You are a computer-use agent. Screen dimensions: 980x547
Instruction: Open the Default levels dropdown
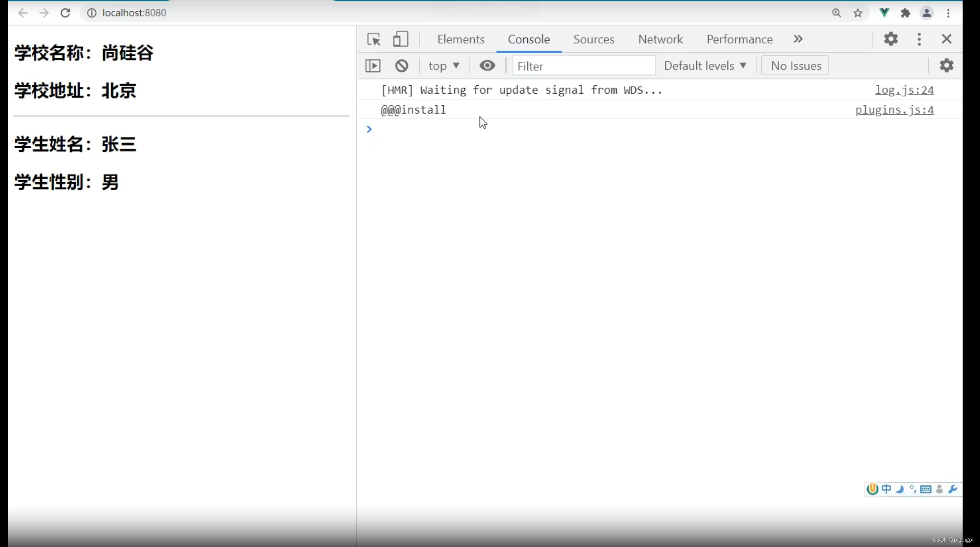(705, 65)
